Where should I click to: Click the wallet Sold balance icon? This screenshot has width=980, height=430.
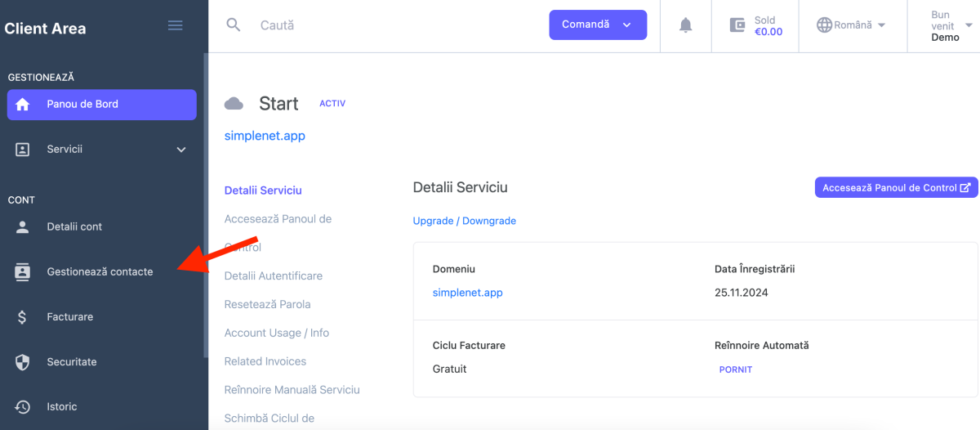click(x=737, y=25)
